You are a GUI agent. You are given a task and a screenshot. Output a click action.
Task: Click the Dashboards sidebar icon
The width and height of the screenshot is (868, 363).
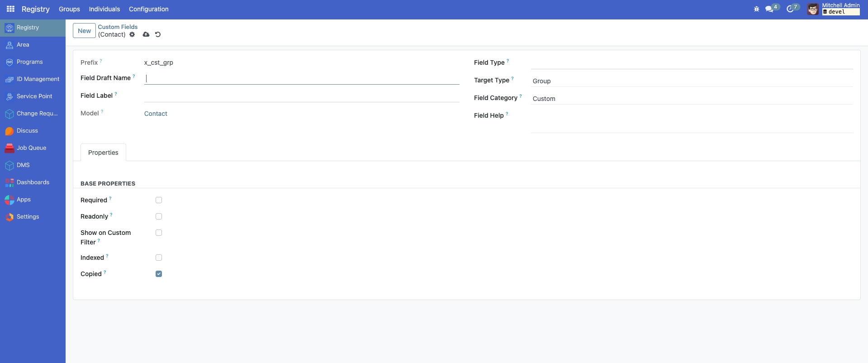(9, 183)
